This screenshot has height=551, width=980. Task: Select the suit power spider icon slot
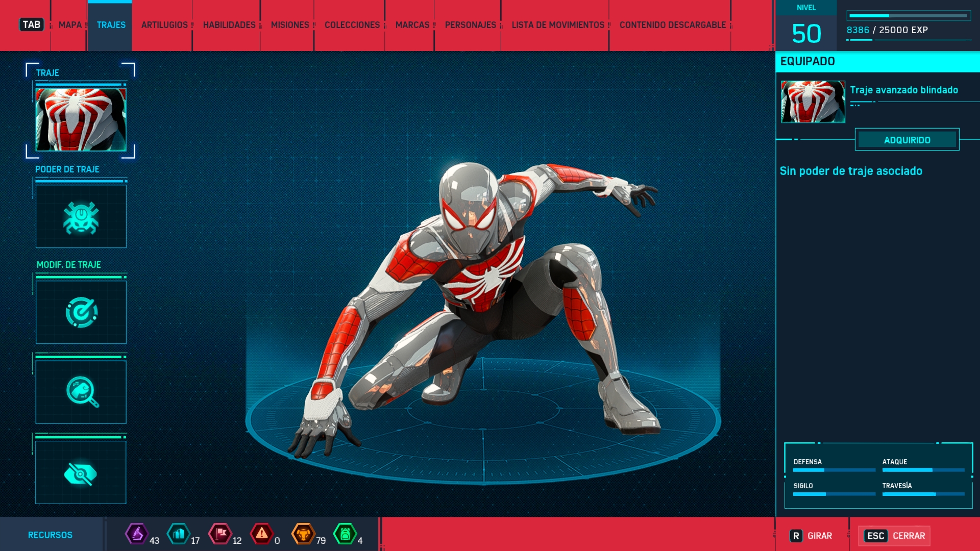[81, 217]
